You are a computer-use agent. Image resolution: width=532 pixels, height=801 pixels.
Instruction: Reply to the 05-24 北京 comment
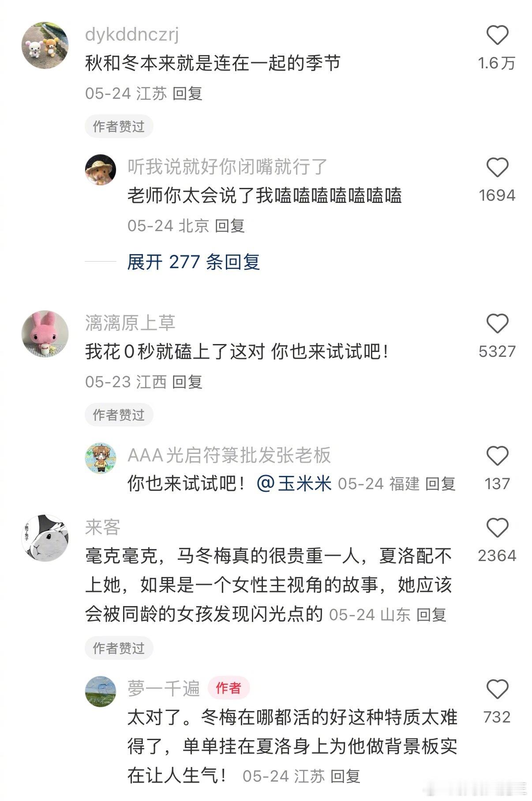point(230,226)
